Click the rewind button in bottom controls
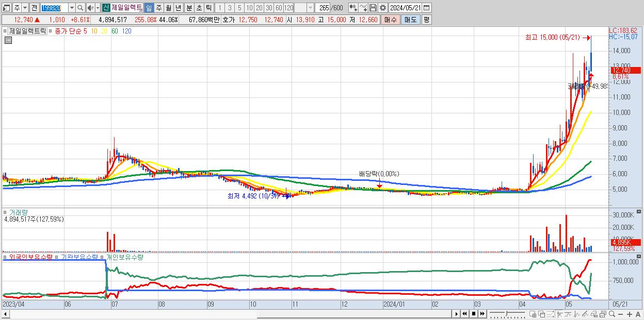The width and height of the screenshot is (644, 320). pyautogui.click(x=465, y=314)
